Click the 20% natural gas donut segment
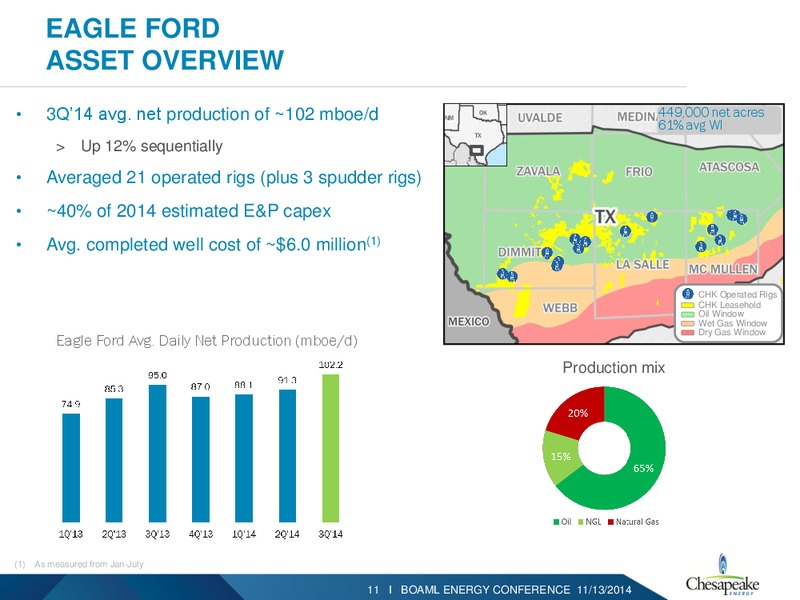The width and height of the screenshot is (800, 600). click(578, 413)
